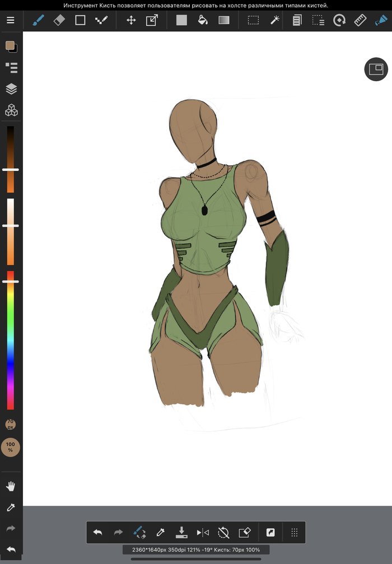Choose the Bucket fill tool
This screenshot has height=564, width=392.
pyautogui.click(x=203, y=21)
